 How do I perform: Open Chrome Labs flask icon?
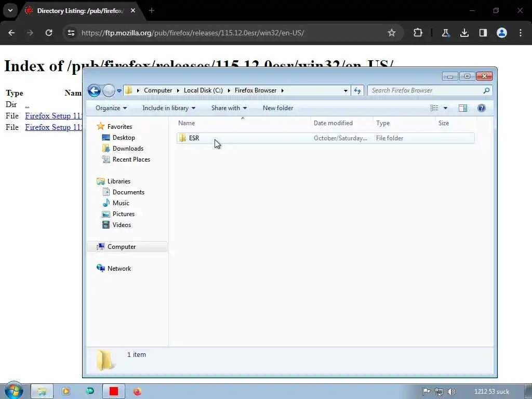coord(445,33)
